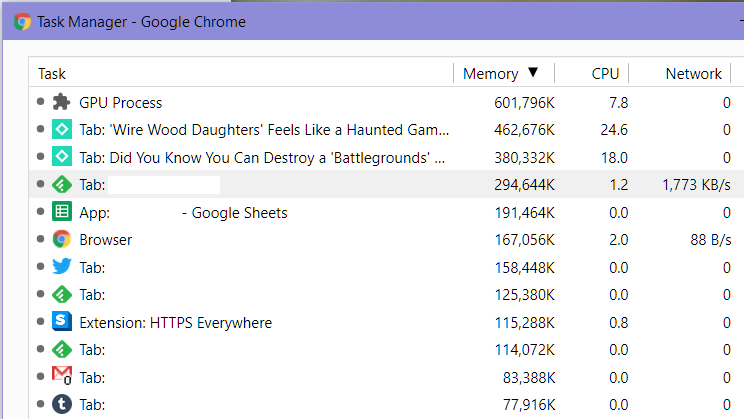Sort the list by CPU column
This screenshot has width=744, height=419.
point(605,74)
